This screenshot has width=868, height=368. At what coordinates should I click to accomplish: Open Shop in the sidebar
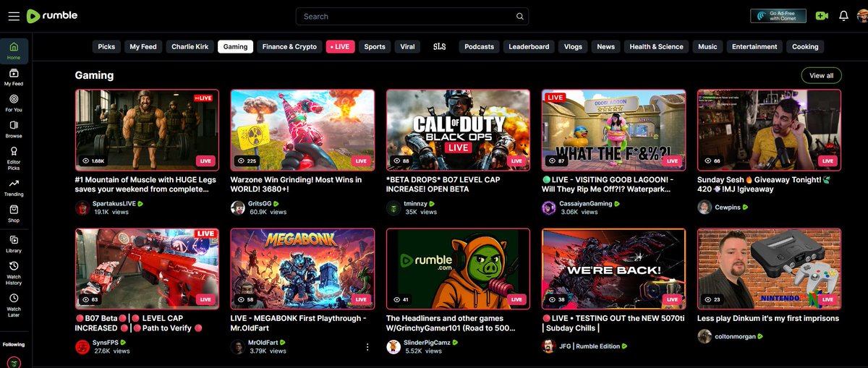pyautogui.click(x=14, y=213)
